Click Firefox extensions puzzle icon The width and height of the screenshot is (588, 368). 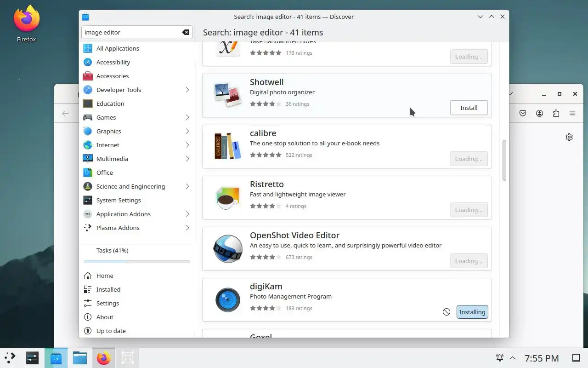click(556, 113)
